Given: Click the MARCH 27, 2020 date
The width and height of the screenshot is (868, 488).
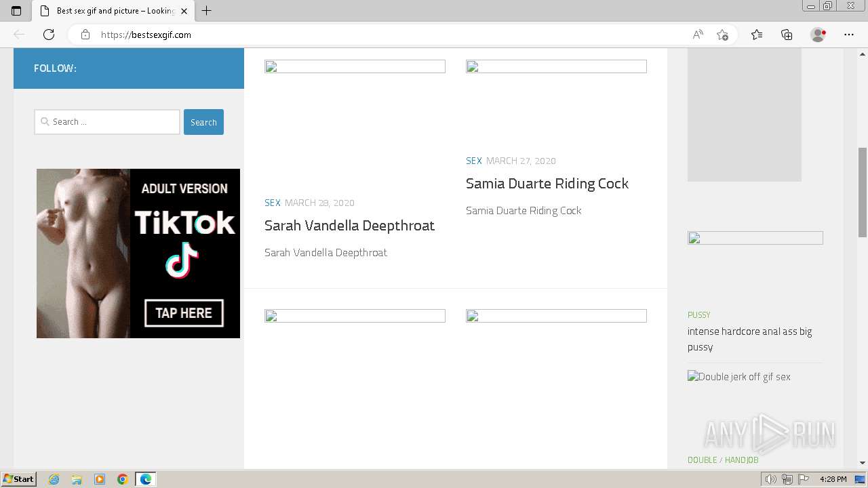Looking at the screenshot, I should 521,161.
